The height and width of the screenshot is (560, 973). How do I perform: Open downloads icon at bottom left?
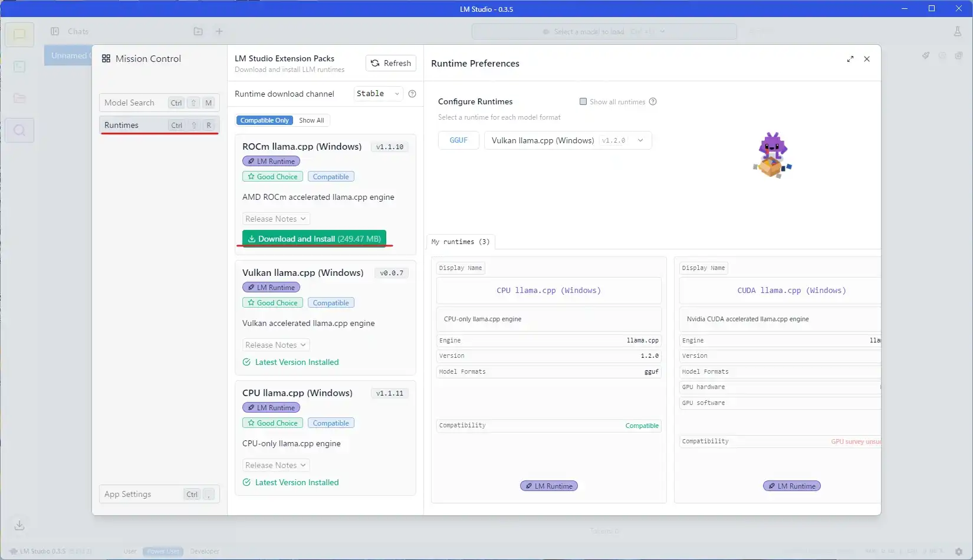pyautogui.click(x=19, y=525)
